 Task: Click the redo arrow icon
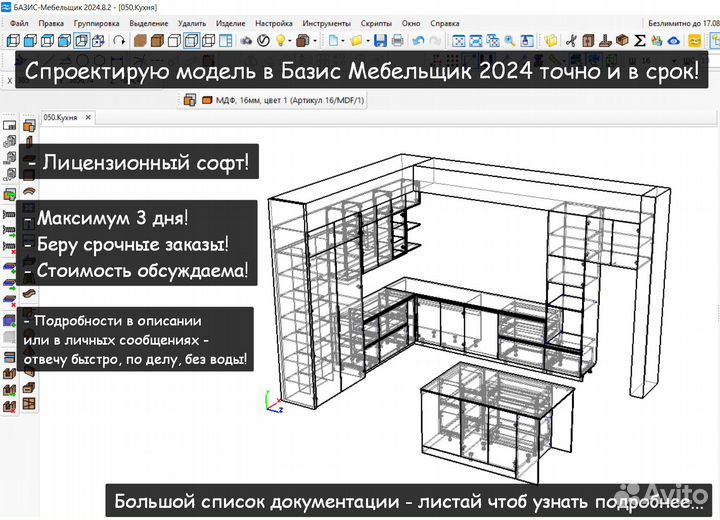coord(435,41)
